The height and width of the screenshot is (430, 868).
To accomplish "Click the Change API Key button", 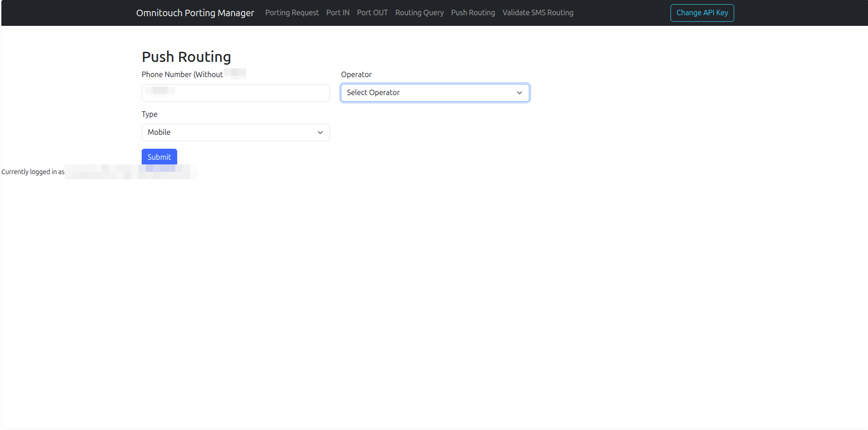I will point(702,13).
